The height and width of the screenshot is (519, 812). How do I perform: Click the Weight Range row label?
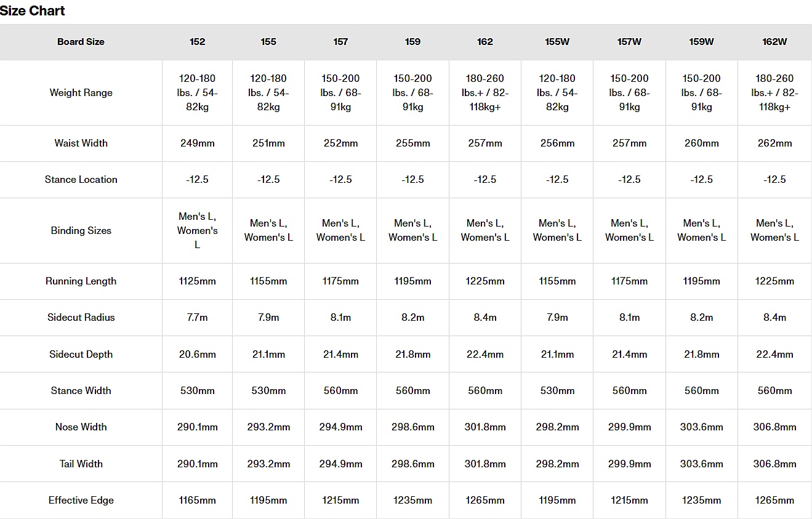[x=81, y=93]
